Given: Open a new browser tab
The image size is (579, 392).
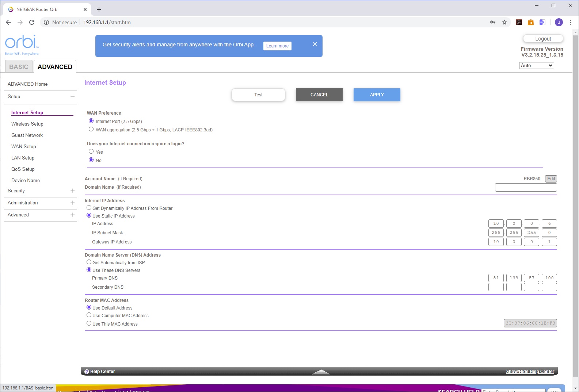Looking at the screenshot, I should pos(99,9).
